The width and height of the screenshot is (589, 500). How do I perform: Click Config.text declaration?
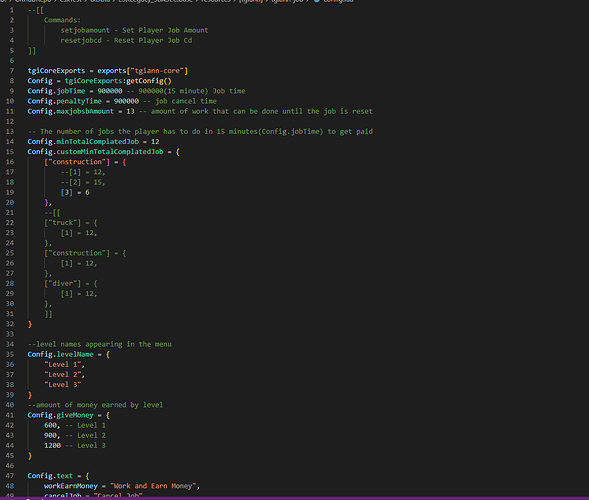coord(58,476)
